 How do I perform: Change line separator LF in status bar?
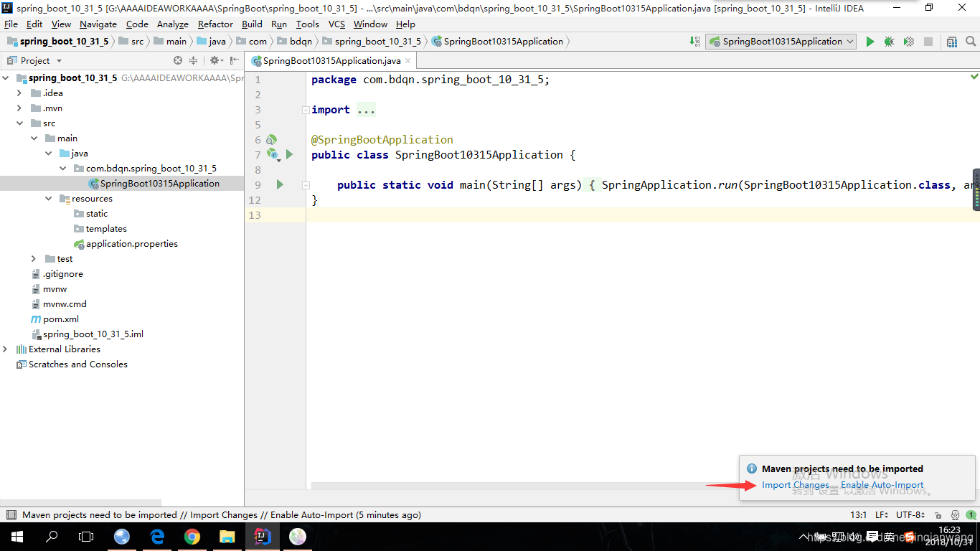click(x=882, y=515)
